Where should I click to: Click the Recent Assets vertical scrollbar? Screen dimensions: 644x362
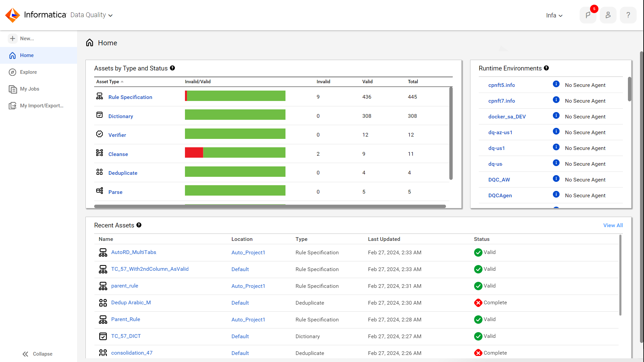point(620,275)
